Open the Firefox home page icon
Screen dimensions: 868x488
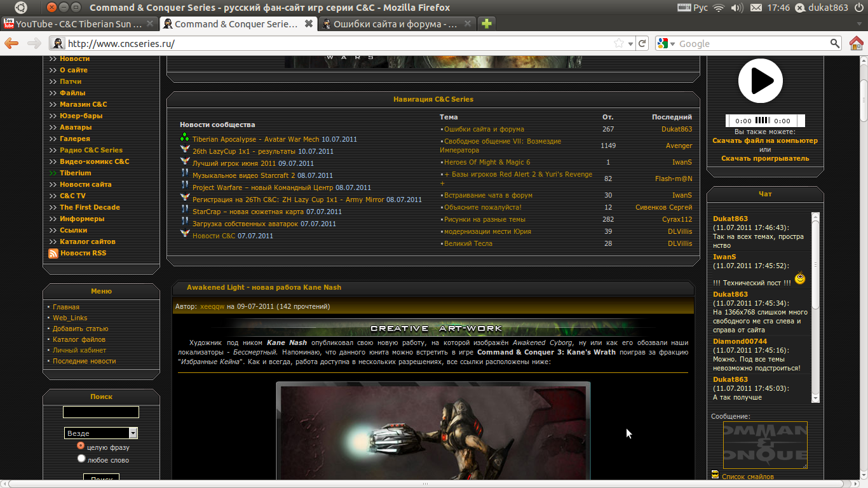click(857, 43)
